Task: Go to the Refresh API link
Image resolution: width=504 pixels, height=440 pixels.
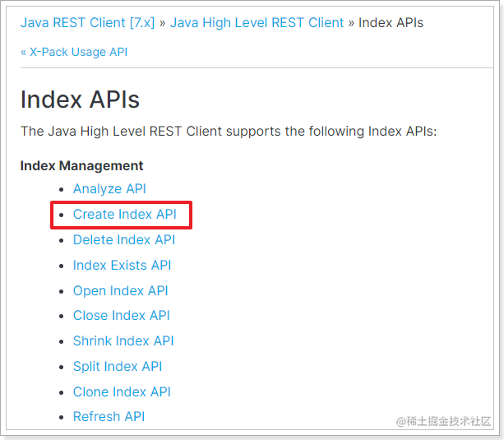Action: [x=109, y=417]
